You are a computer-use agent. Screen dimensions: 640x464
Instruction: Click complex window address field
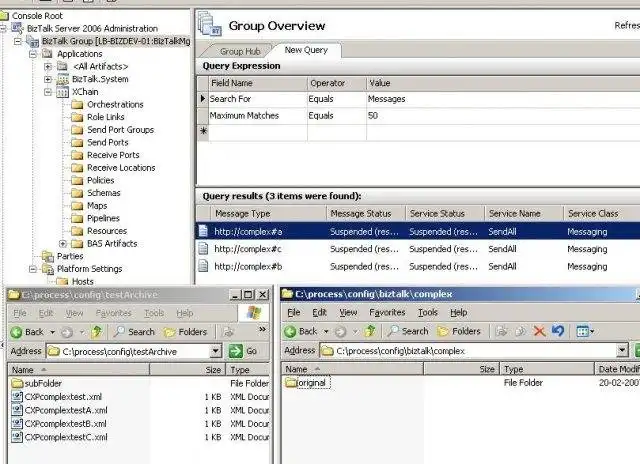[469, 351]
